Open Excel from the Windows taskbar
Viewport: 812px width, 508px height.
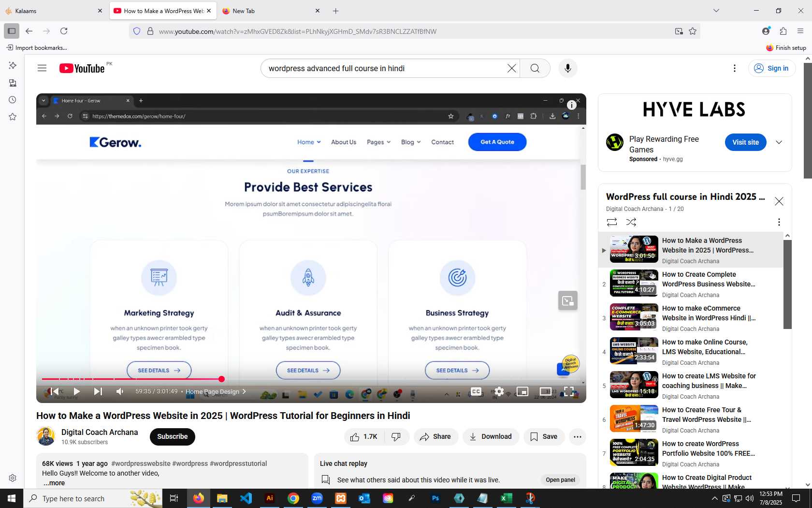tap(507, 498)
